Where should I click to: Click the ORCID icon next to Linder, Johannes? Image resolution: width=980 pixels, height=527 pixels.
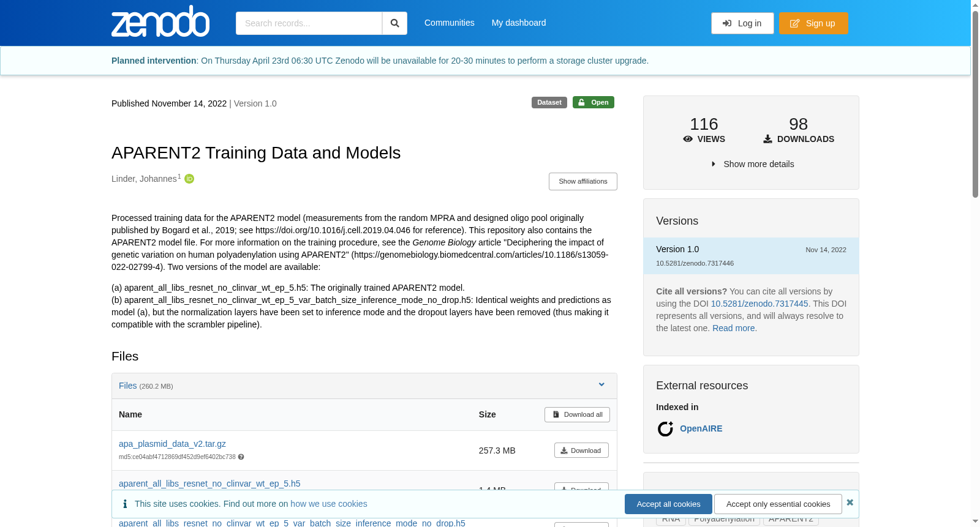(189, 179)
